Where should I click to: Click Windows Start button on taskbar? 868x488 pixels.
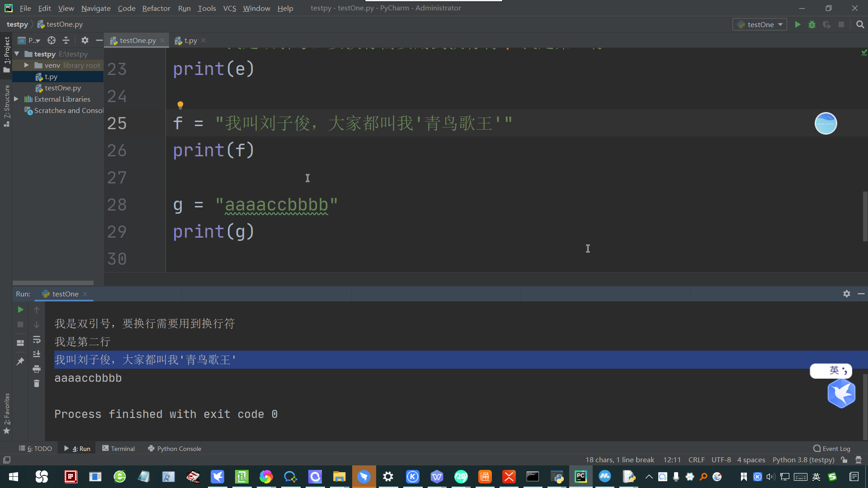14,477
